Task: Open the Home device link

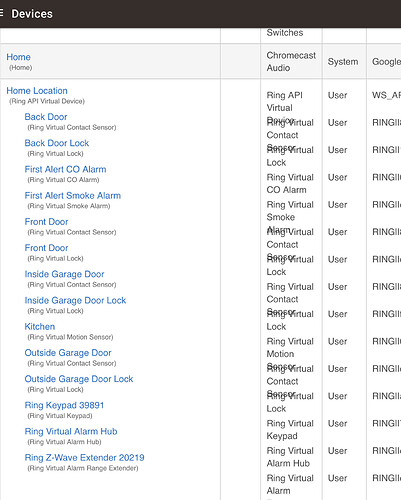Action: tap(19, 57)
